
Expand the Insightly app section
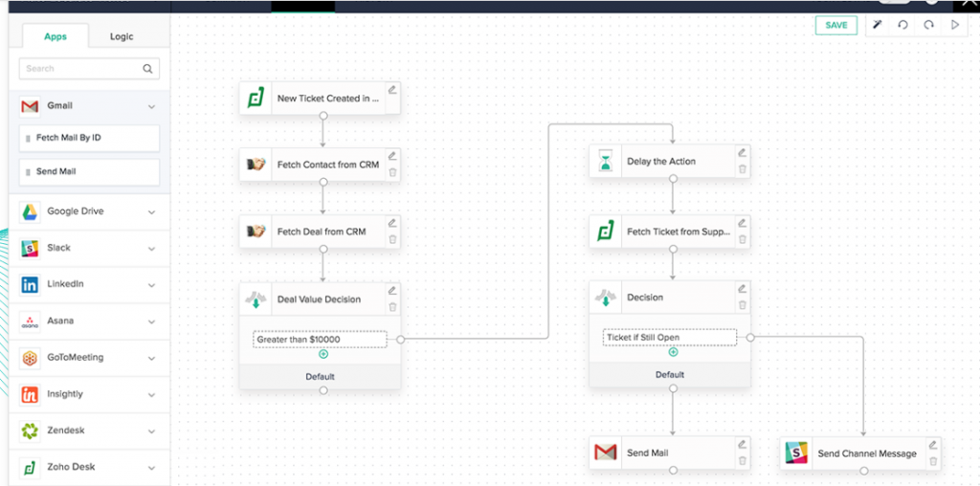click(151, 395)
